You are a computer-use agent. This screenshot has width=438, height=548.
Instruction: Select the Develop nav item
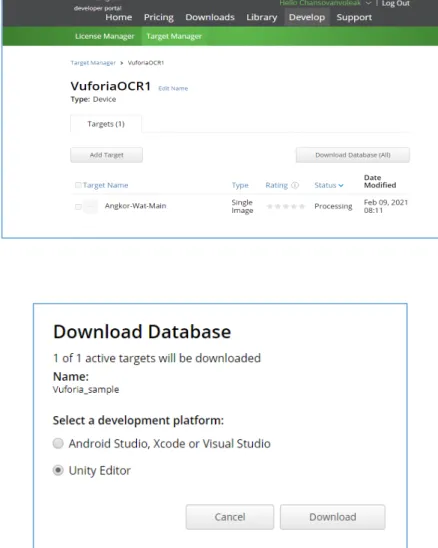pos(307,17)
